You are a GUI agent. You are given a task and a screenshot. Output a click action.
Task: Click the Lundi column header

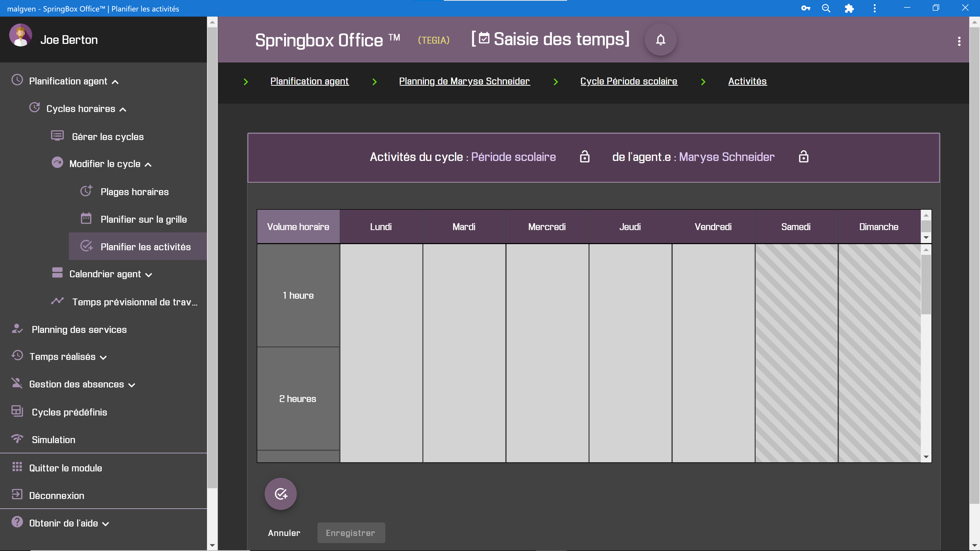click(381, 227)
